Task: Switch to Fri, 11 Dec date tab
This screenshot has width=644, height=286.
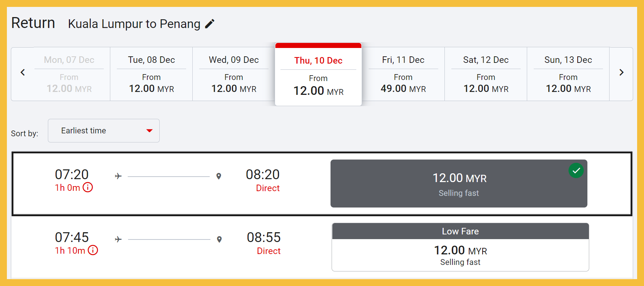Action: [x=403, y=74]
